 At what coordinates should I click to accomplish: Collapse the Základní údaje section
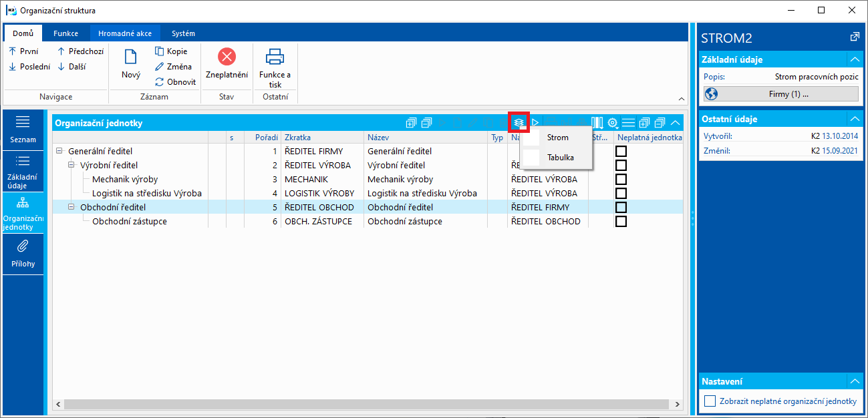(854, 59)
